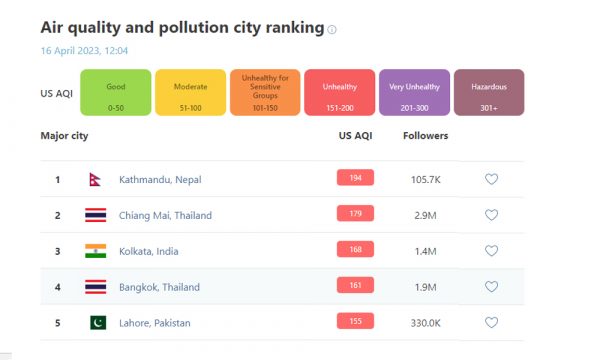Screen dimensions: 600x360
Task: Click the India flag icon
Action: [96, 251]
